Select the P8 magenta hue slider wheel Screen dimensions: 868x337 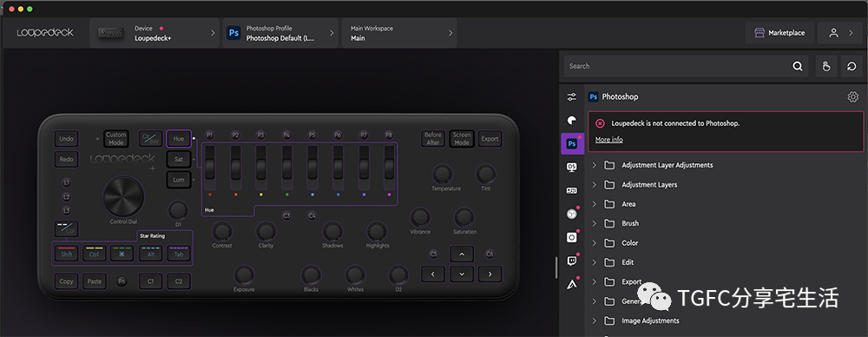(x=390, y=167)
